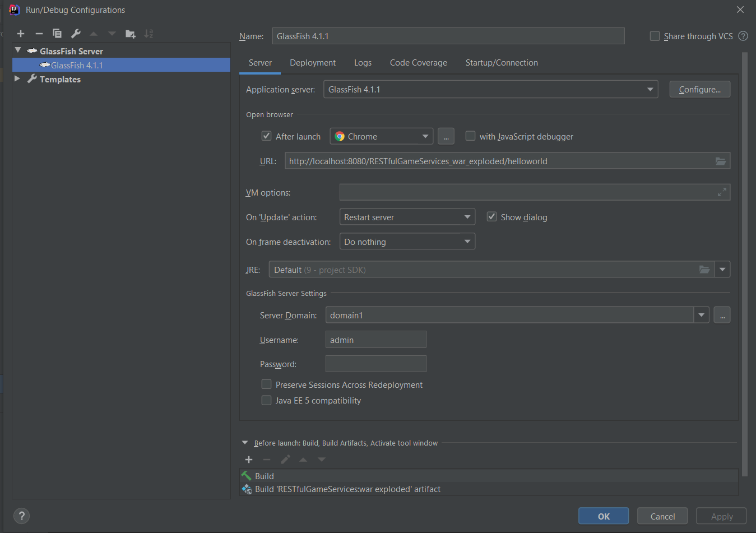This screenshot has width=756, height=533.
Task: Open the dialog help question mark button
Action: [21, 516]
